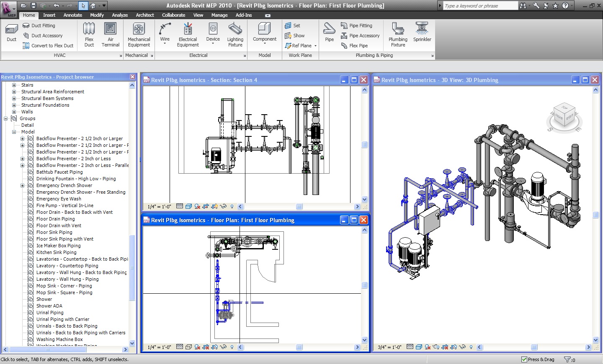Click Project browser vertical scrollbar thumb

[x=132, y=268]
